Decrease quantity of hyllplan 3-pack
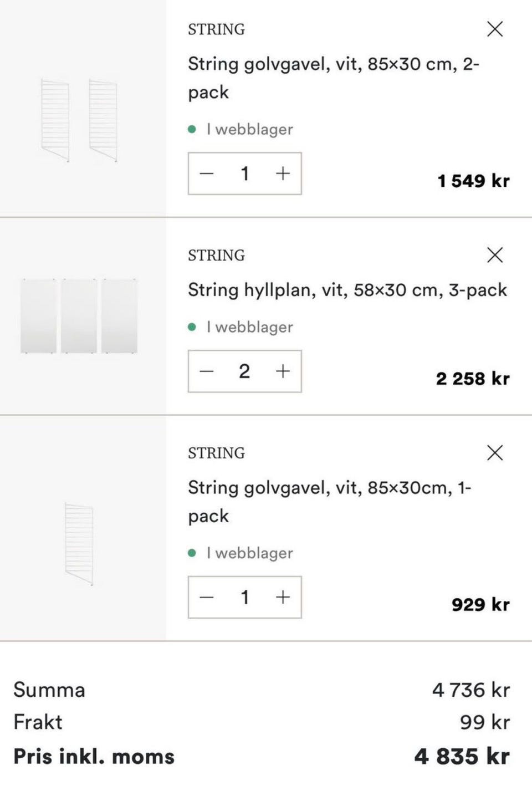This screenshot has height=791, width=532. 207,371
